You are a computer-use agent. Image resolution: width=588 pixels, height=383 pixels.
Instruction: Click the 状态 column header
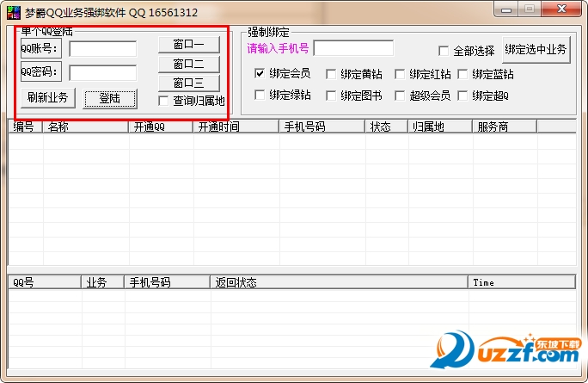pyautogui.click(x=387, y=127)
